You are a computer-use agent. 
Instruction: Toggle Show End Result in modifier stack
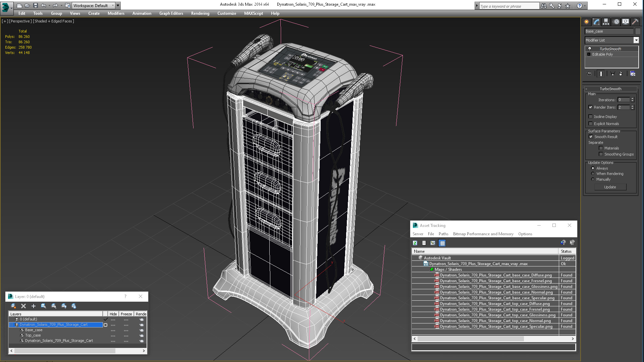601,74
